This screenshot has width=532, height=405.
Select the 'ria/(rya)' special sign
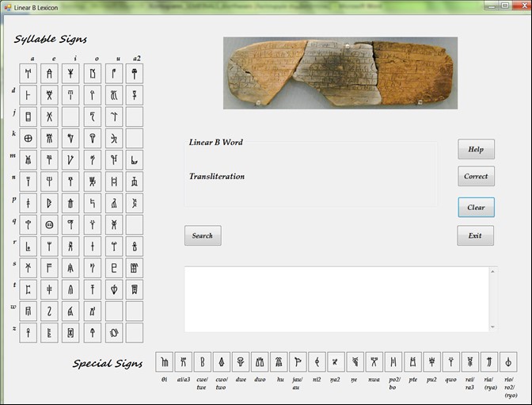(x=489, y=362)
